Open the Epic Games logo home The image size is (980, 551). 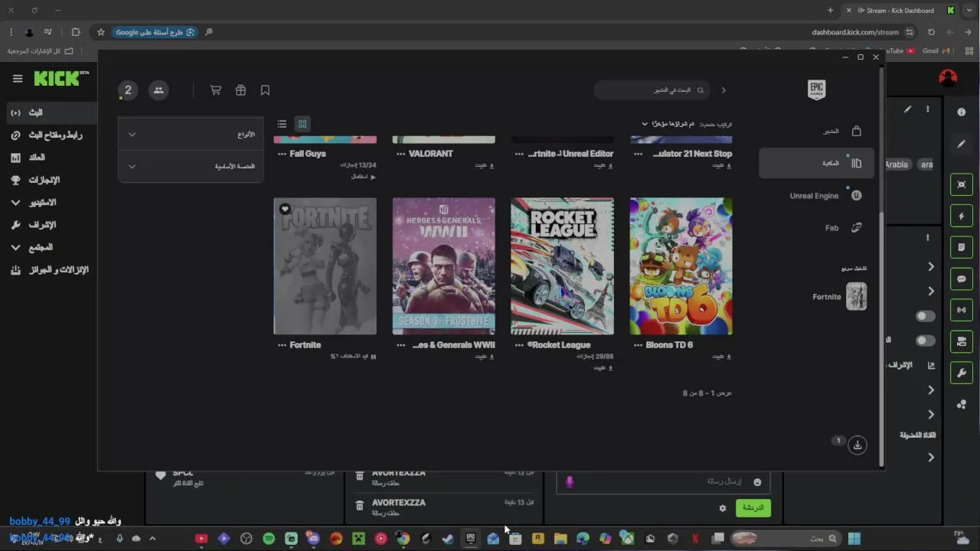click(817, 90)
